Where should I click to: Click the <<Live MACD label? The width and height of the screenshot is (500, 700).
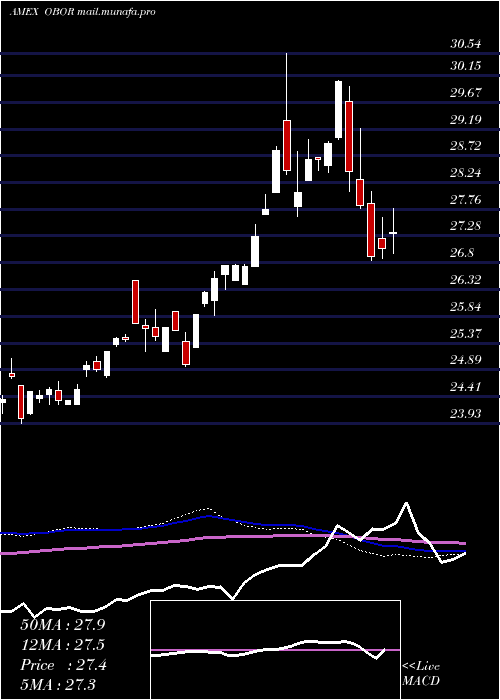(421, 674)
